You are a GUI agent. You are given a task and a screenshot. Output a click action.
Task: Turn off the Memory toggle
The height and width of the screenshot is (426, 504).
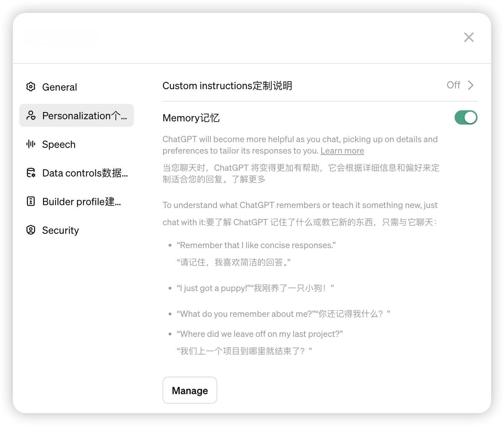[466, 117]
